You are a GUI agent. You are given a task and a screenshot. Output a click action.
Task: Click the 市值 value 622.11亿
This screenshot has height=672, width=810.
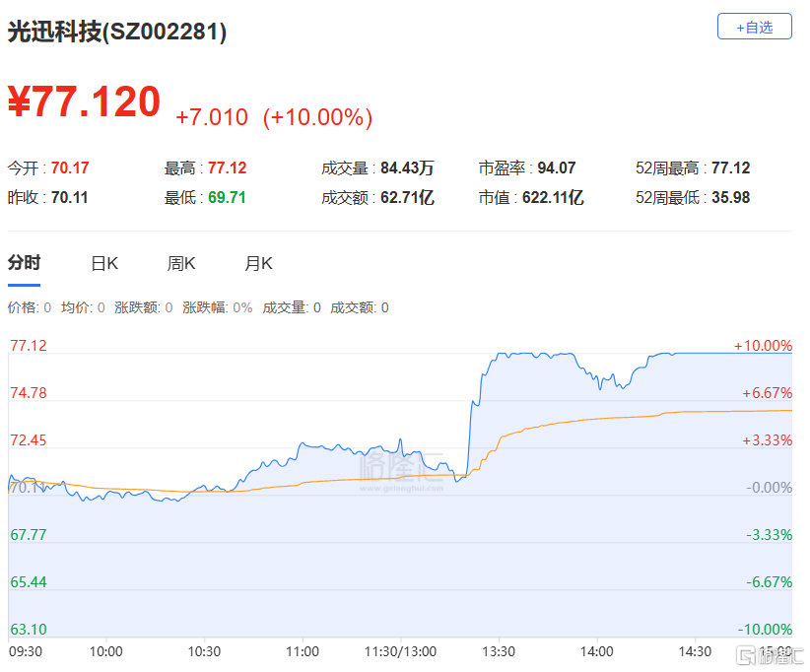[x=553, y=197]
